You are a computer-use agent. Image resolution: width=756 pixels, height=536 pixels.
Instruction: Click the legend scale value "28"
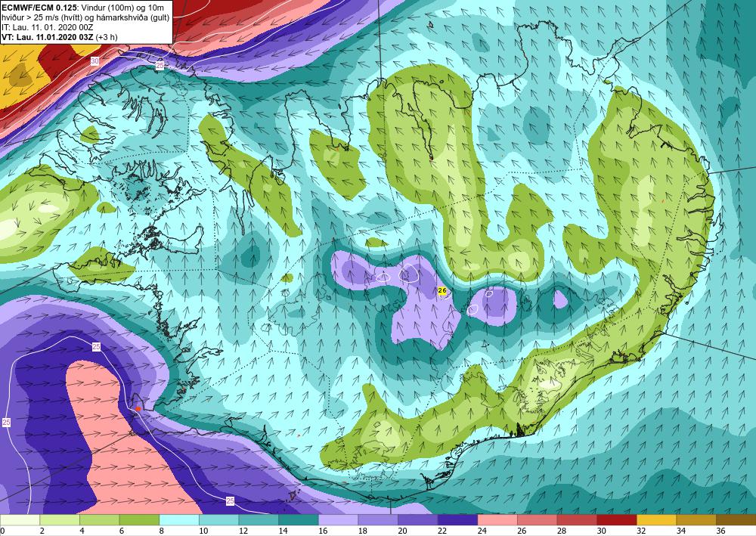point(562,531)
